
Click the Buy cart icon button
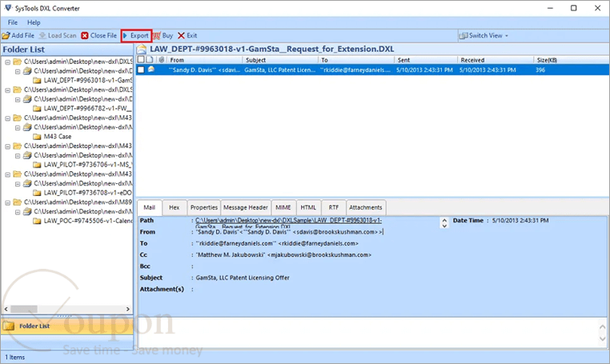157,36
